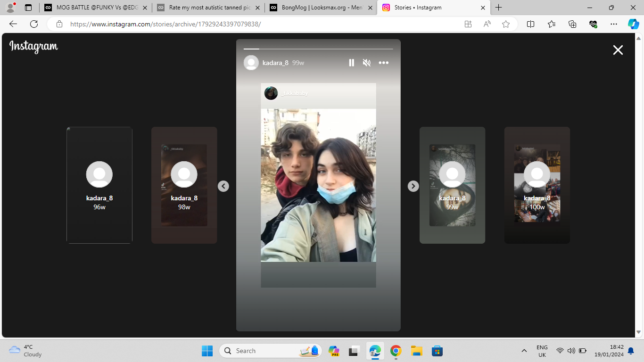Open browser Settings and more menu
644x362 pixels.
click(x=613, y=24)
